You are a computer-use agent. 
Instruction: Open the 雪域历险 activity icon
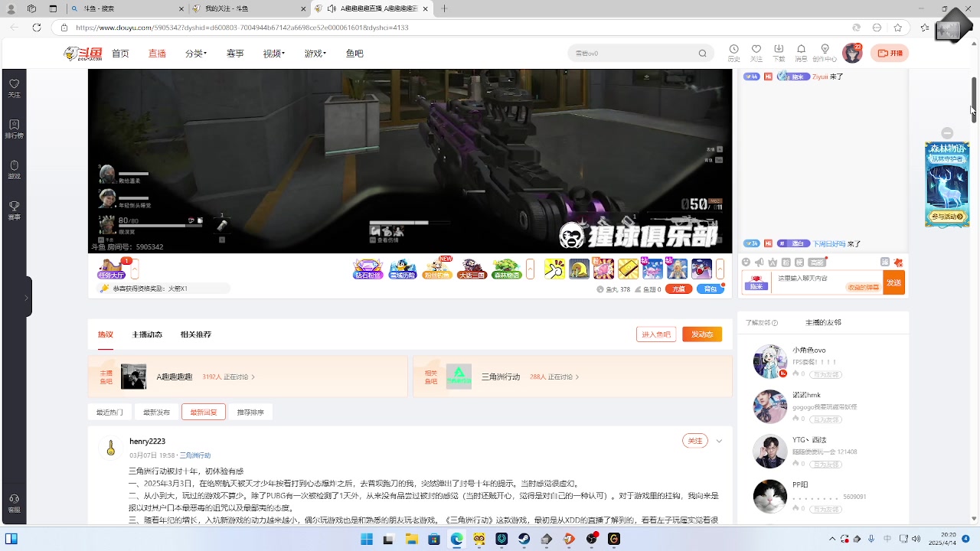[403, 269]
